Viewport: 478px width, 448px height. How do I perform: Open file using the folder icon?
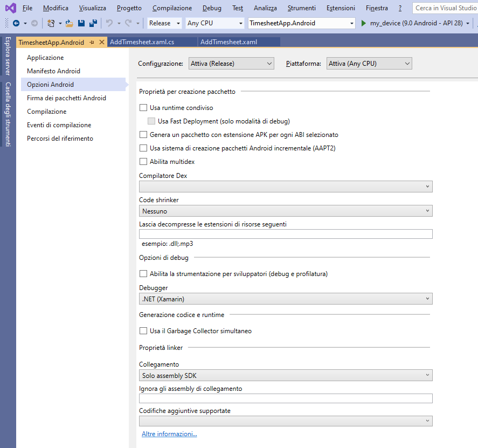coord(69,23)
